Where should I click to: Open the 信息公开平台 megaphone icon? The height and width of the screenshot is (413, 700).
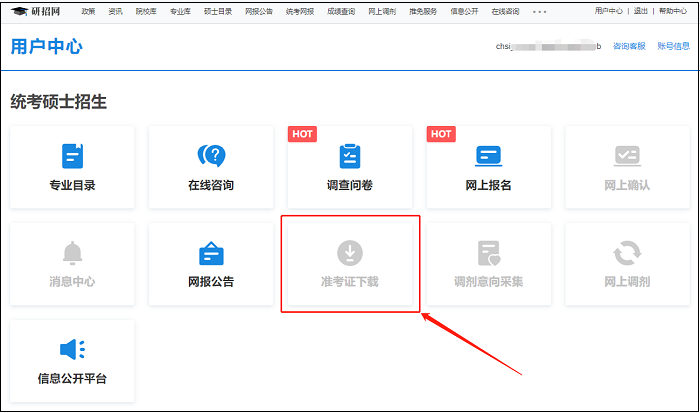coord(72,349)
